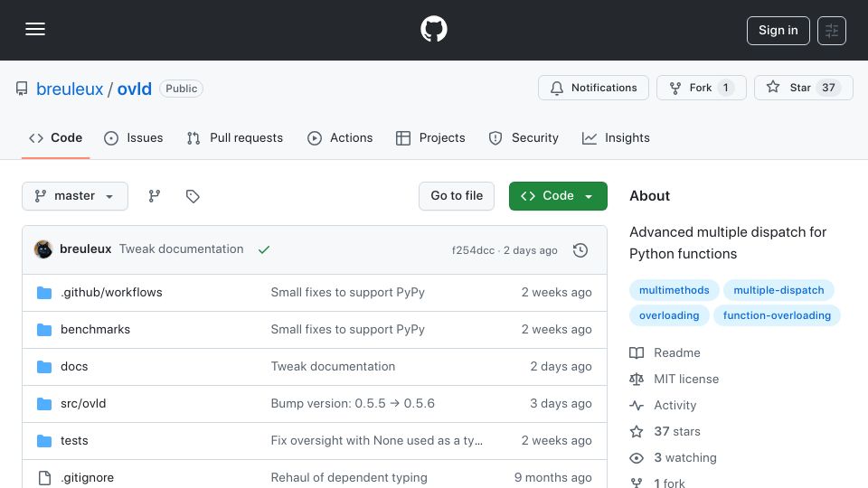Click the breuleux avatar in commit row
The height and width of the screenshot is (488, 868).
tap(43, 249)
